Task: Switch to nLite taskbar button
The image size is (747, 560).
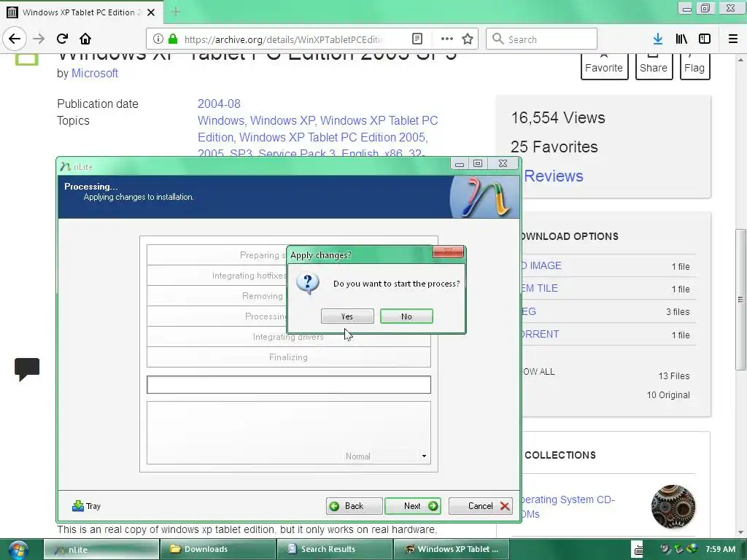Action: [x=101, y=550]
